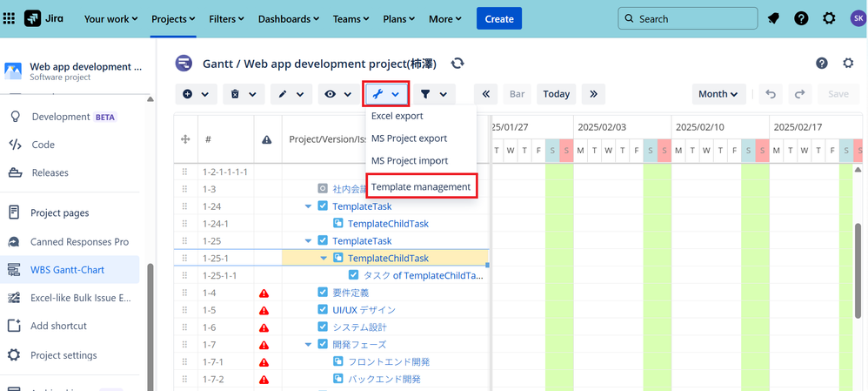This screenshot has width=868, height=391.
Task: Click the red alert icon on row 1-4
Action: point(264,293)
